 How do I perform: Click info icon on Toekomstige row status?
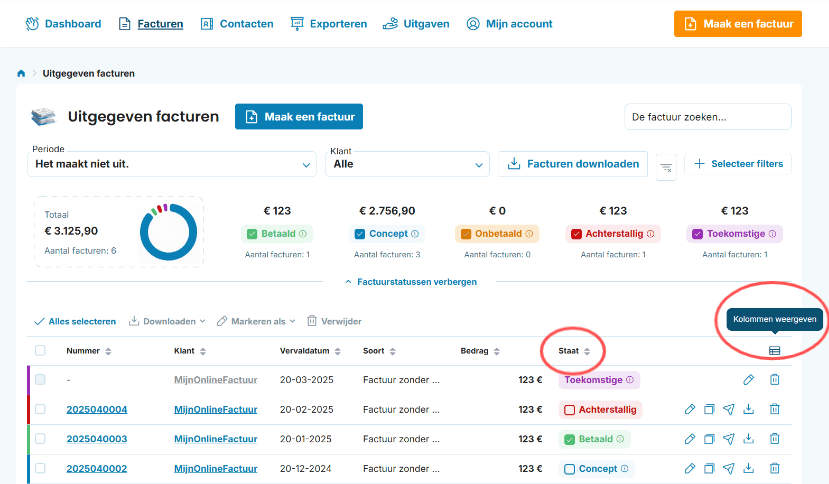[630, 380]
